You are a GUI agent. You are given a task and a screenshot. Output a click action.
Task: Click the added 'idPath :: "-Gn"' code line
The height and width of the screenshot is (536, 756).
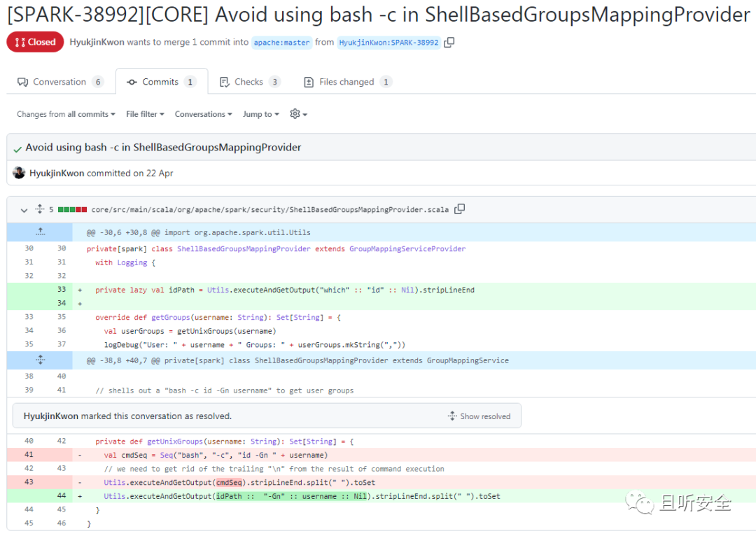pos(302,496)
